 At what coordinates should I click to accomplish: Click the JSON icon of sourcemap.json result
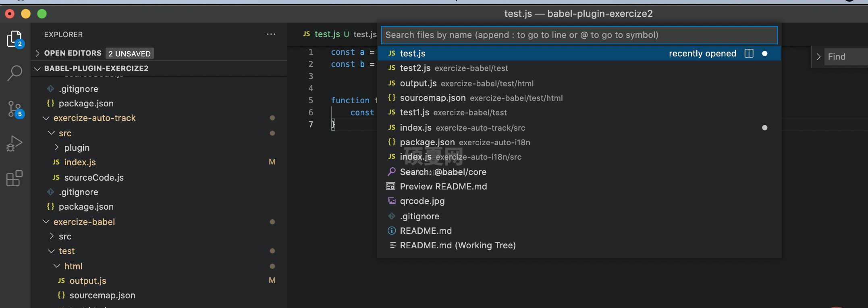coord(392,98)
